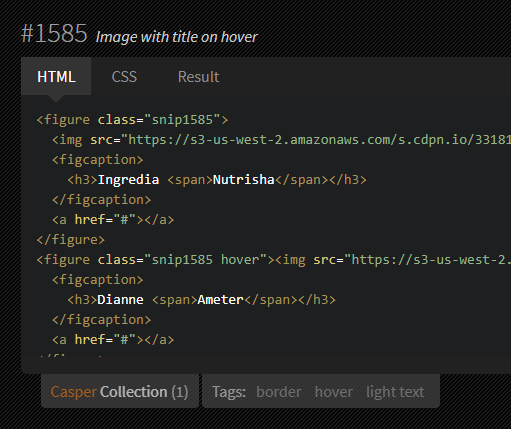
Task: Click the 'Image with title on hover' title
Action: (177, 37)
